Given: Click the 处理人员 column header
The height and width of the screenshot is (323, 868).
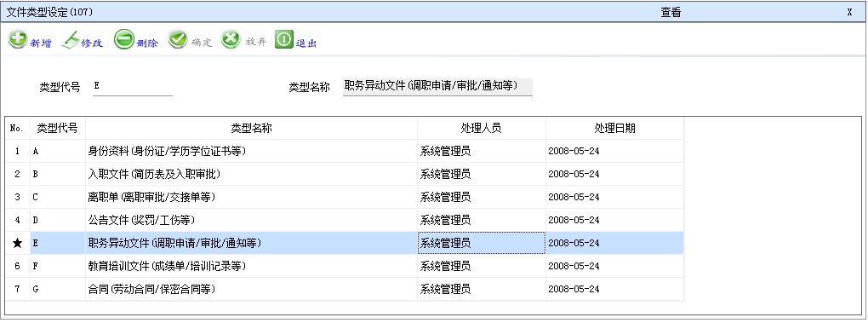Looking at the screenshot, I should tap(482, 128).
